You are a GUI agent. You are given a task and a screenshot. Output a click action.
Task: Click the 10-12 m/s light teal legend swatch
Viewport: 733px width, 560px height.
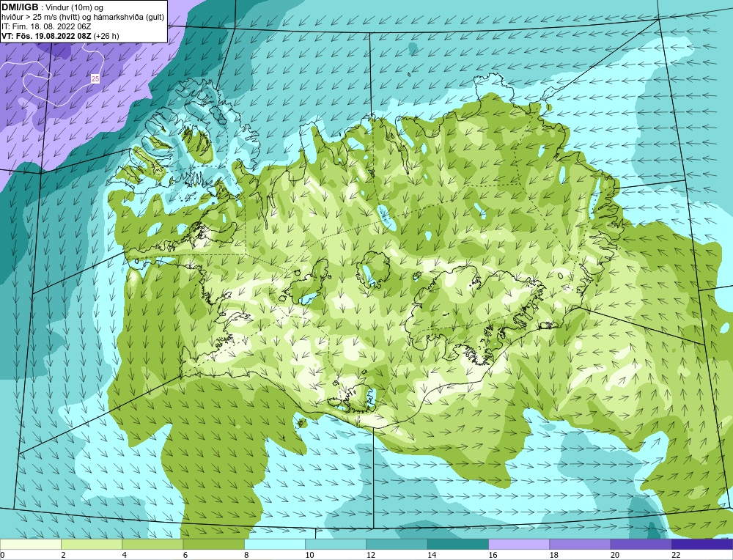(336, 545)
